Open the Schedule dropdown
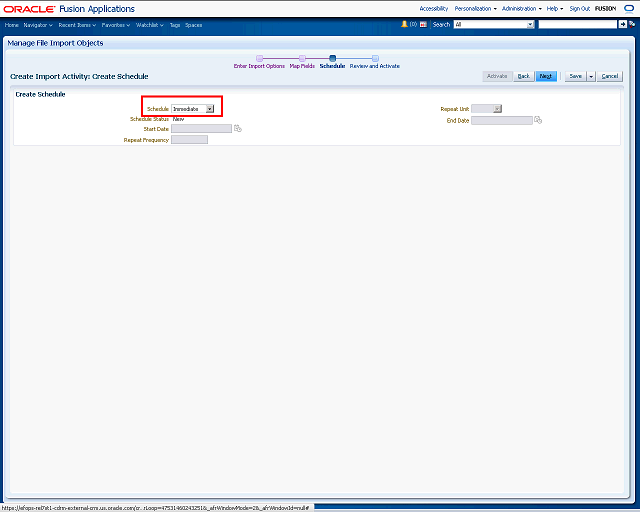Viewport: 640px width, 512px height. (x=209, y=108)
